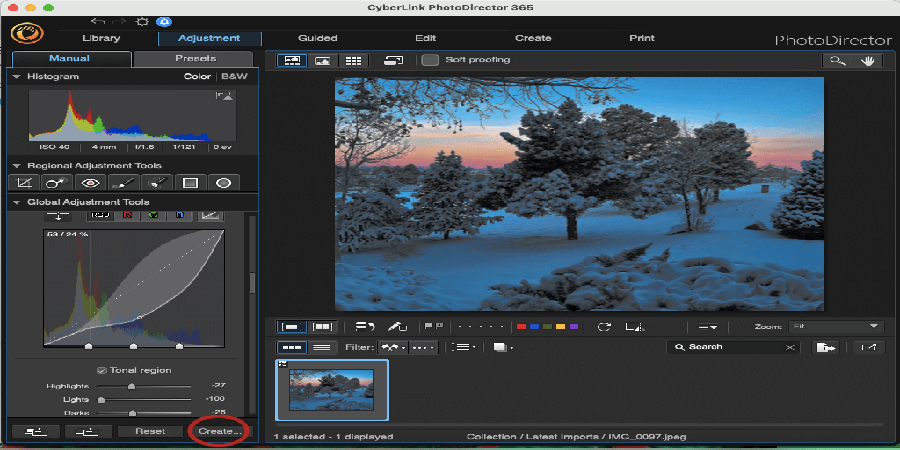
Task: Open the magnifier zoom tool
Action: coord(836,60)
